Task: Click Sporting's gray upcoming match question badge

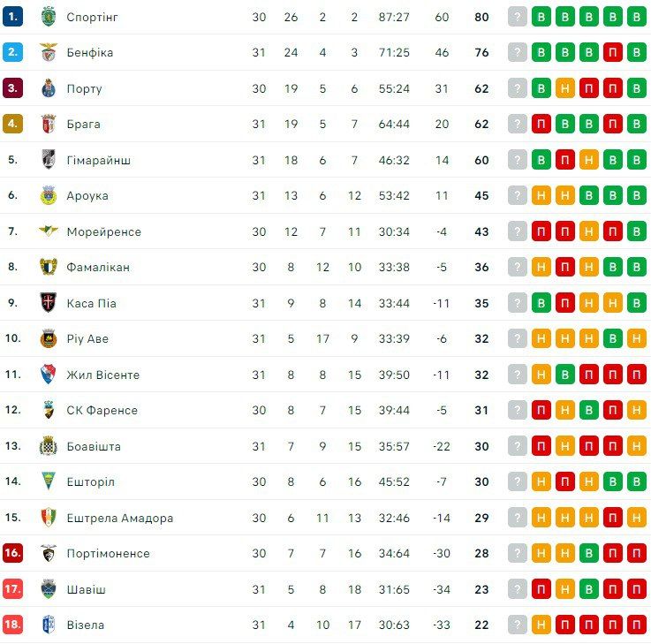Action: click(518, 17)
